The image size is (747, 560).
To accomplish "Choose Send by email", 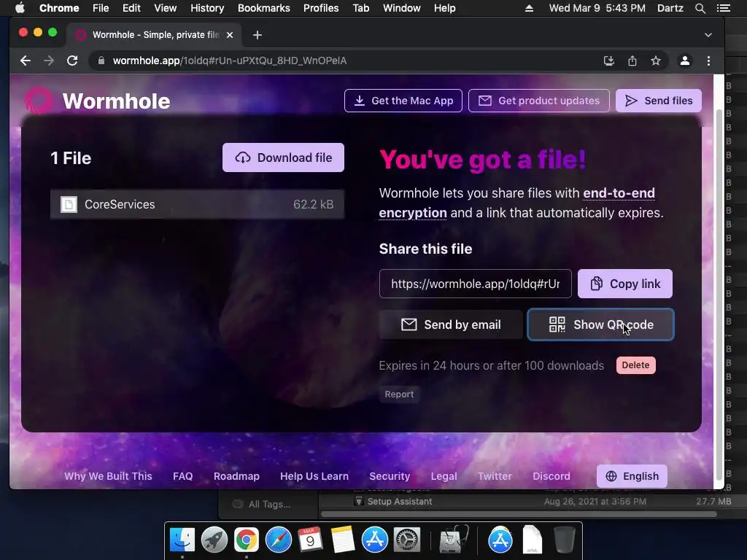I will [x=451, y=324].
